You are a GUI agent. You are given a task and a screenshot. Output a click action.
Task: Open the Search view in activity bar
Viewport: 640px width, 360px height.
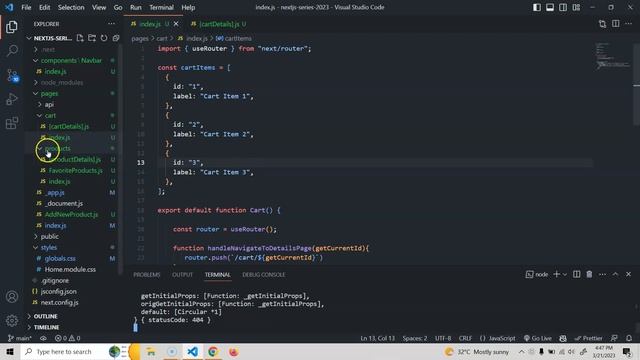point(12,51)
